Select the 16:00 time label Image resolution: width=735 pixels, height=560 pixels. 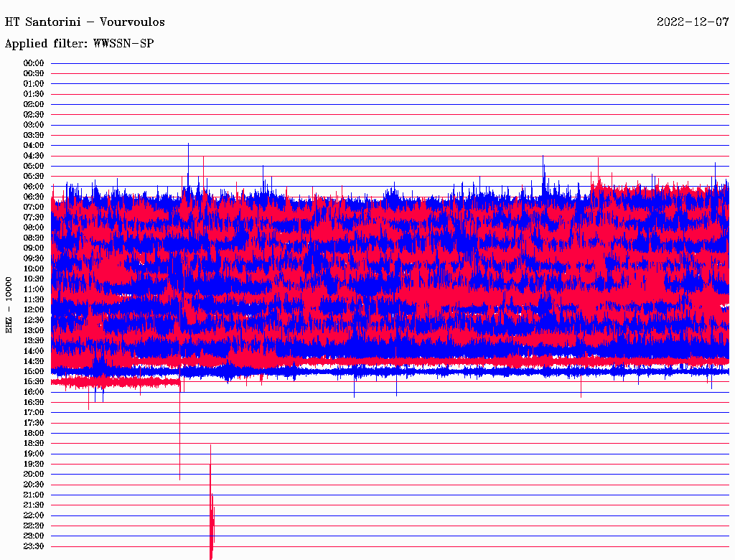(34, 392)
